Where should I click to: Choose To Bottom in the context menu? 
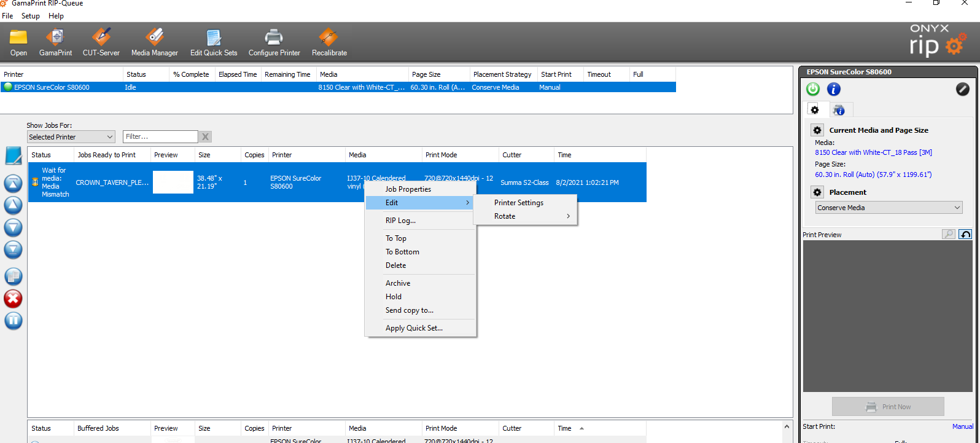(x=402, y=252)
